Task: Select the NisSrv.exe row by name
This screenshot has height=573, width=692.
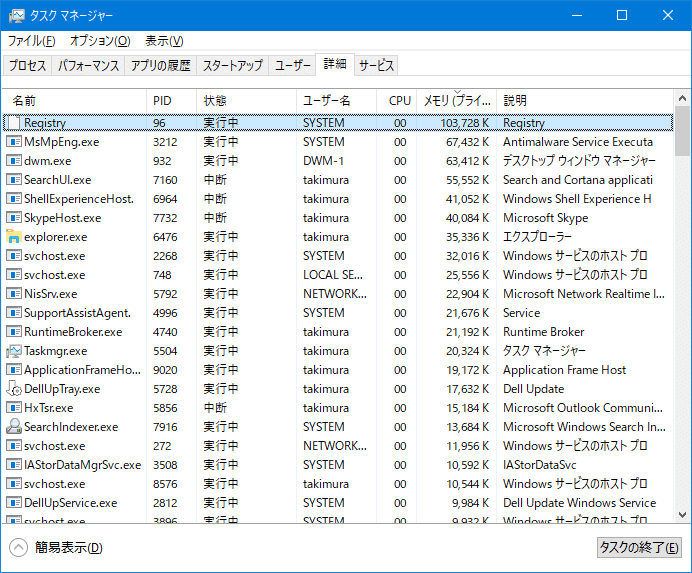Action: 51,294
